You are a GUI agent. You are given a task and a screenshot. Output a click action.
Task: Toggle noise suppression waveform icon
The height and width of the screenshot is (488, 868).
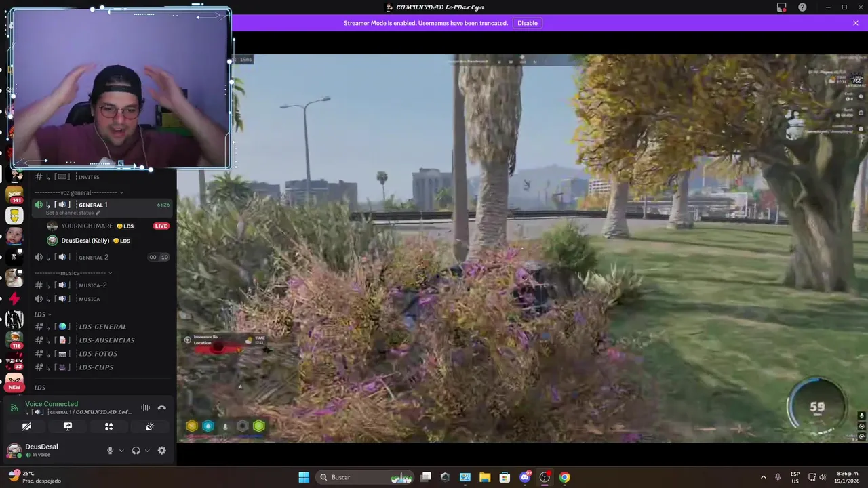pos(145,407)
